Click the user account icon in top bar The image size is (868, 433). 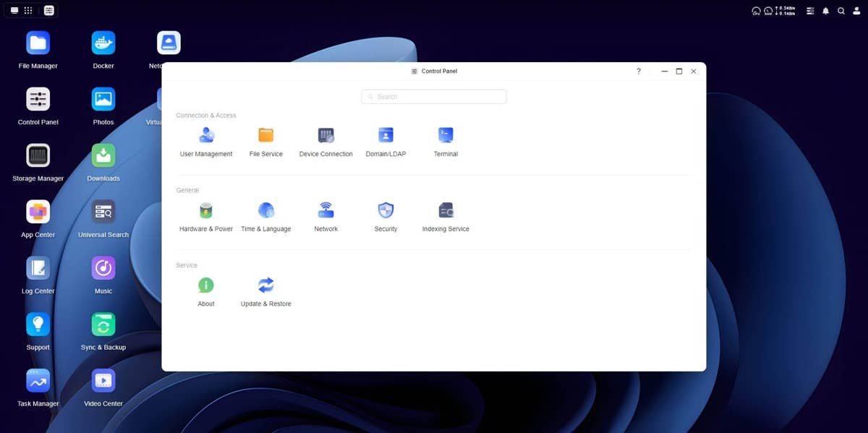[x=856, y=11]
